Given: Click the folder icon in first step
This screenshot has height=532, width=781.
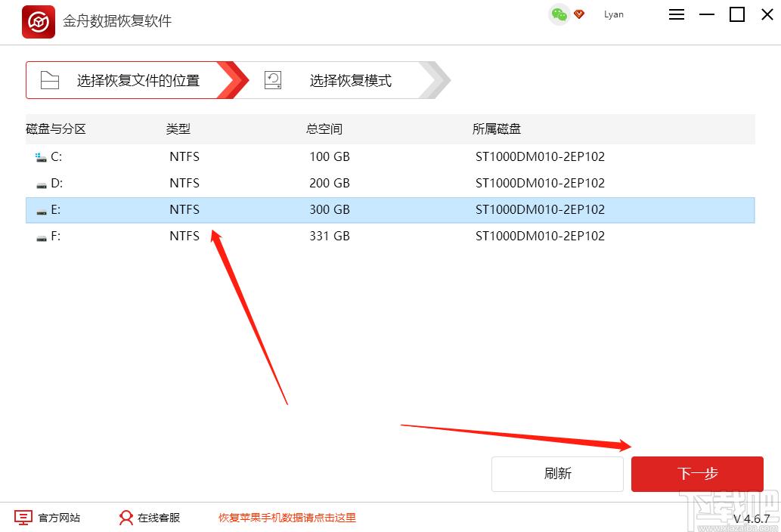Looking at the screenshot, I should [x=50, y=80].
